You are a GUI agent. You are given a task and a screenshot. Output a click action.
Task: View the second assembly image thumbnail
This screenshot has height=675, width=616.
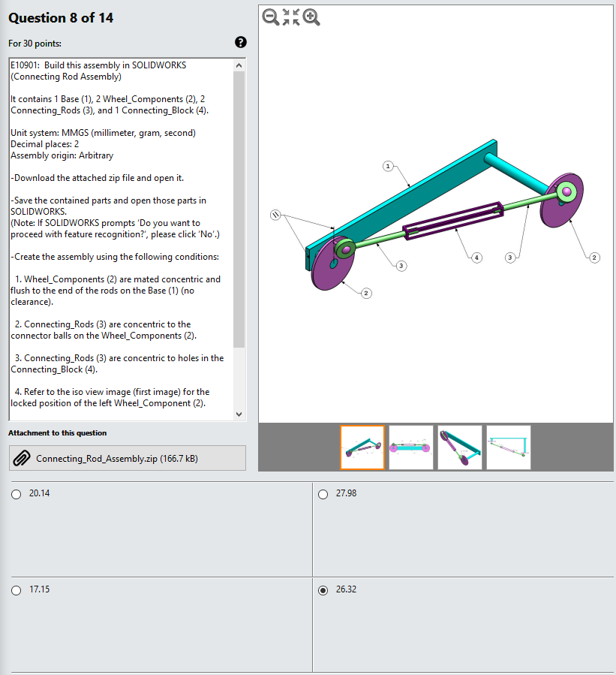tap(410, 447)
